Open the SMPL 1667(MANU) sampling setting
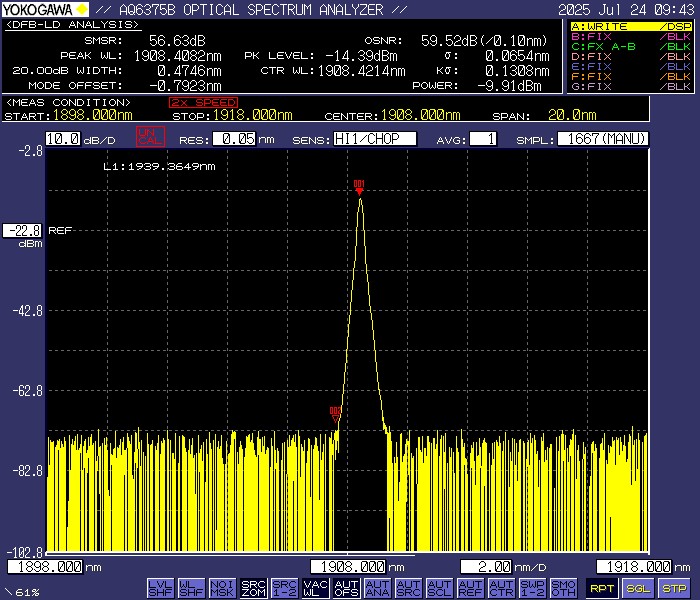Viewport: 700px width, 600px height. click(x=603, y=139)
